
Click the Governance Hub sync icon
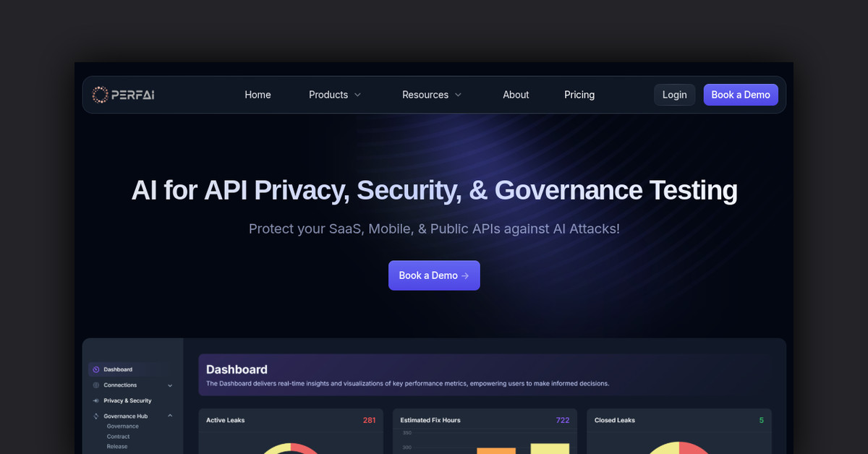pos(96,416)
